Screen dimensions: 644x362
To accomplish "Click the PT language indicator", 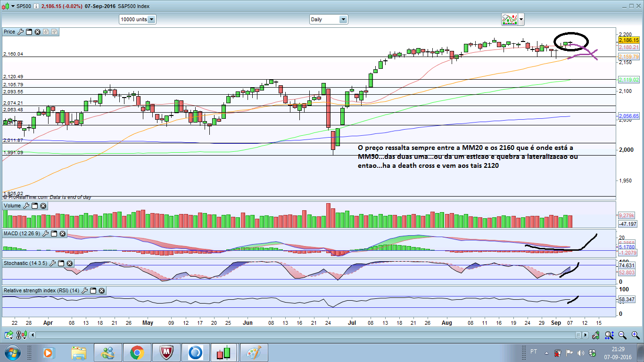I will 534,352.
